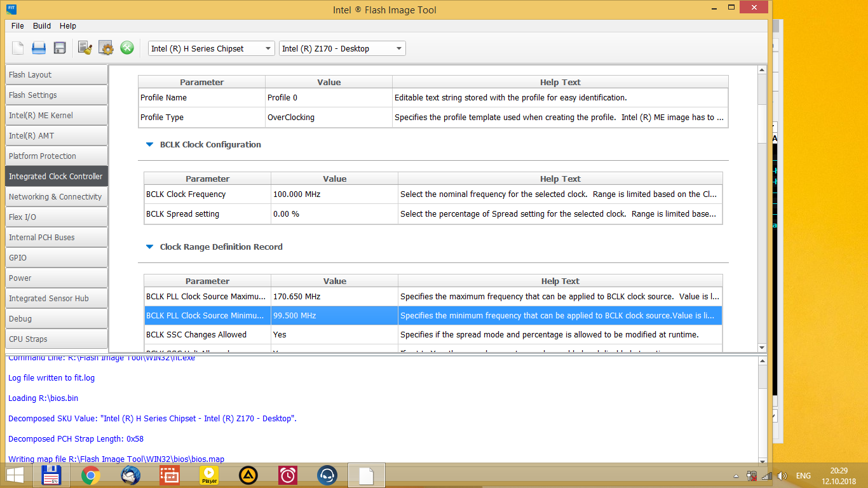Click the document with brush toolbar icon
868x488 pixels.
(x=85, y=48)
